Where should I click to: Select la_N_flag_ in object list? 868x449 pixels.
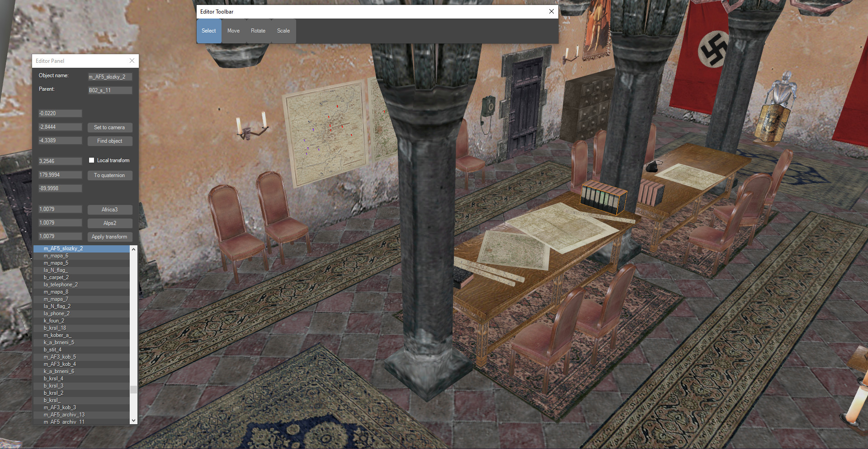[x=82, y=270]
